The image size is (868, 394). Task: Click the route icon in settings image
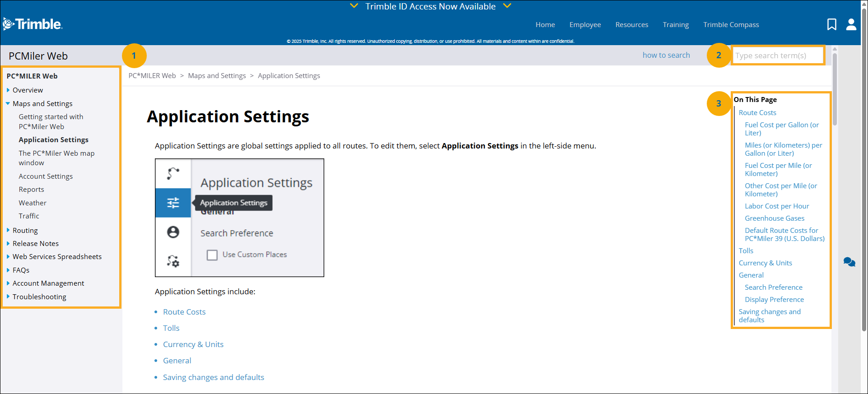pos(173,173)
